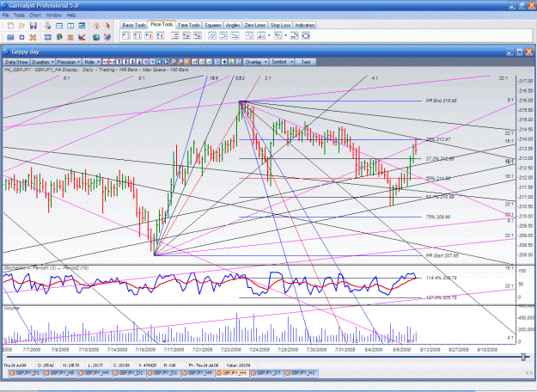Viewport: 537px width, 392px height.
Task: Select the parallel lines price tool
Action: [x=212, y=35]
